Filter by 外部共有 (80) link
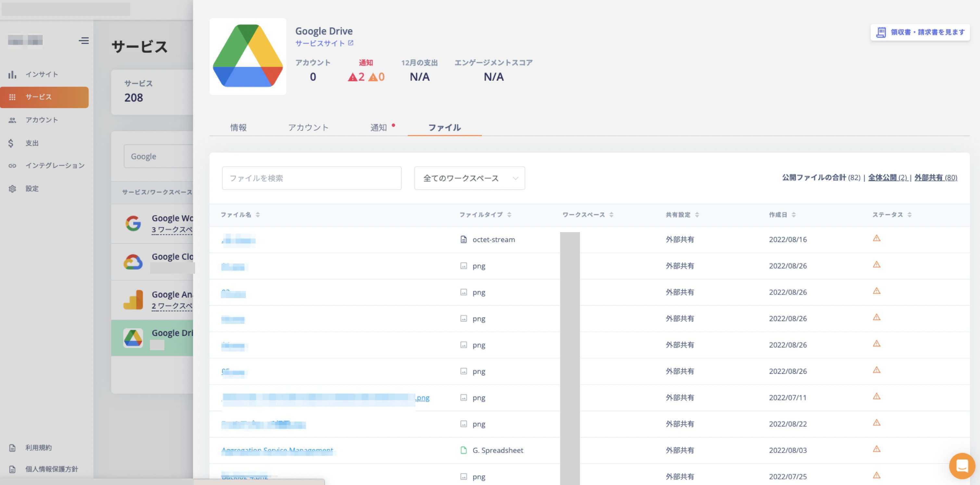The image size is (980, 485). [936, 178]
